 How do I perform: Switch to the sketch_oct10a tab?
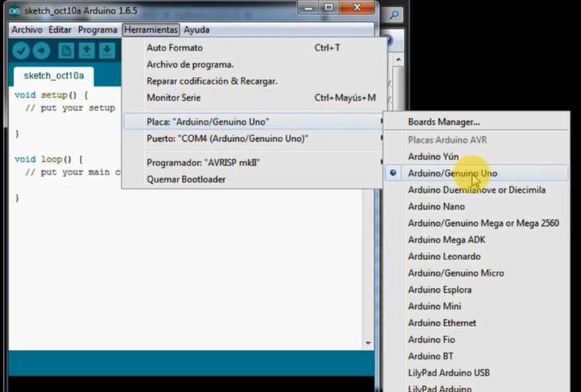53,76
